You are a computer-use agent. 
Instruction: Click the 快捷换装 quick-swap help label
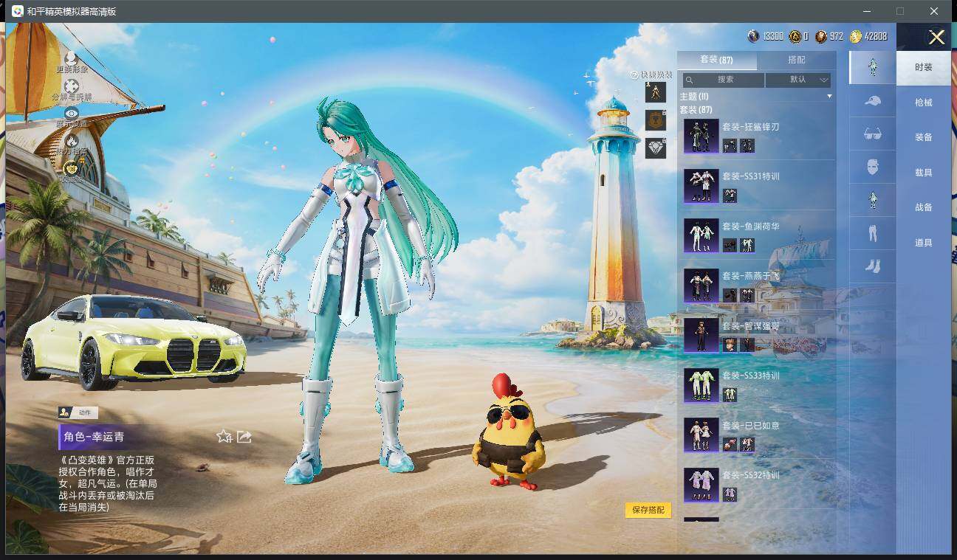coord(651,75)
